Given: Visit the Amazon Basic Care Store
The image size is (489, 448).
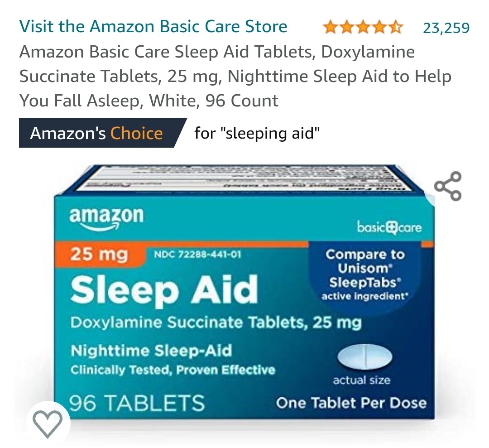Looking at the screenshot, I should 153,26.
